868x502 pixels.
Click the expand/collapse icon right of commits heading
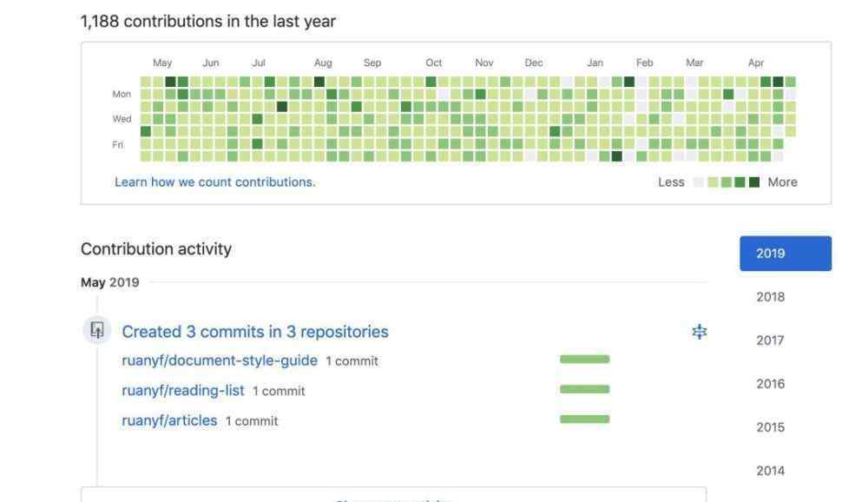pyautogui.click(x=699, y=332)
